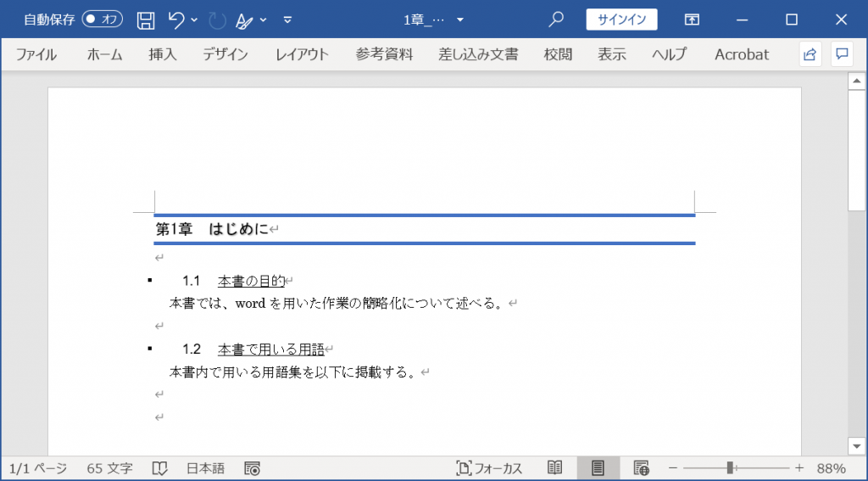Click the 日本語 language indicator
Image resolution: width=868 pixels, height=481 pixels.
[205, 469]
